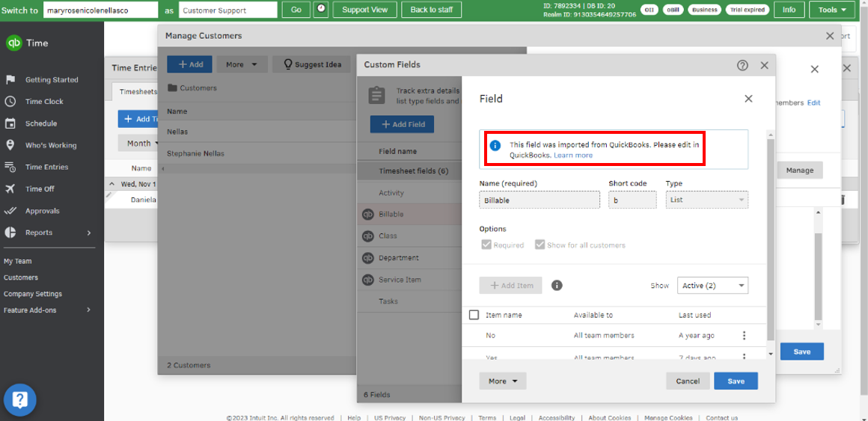868x421 pixels.
Task: Switch to the Timesheets tab
Action: [x=137, y=92]
